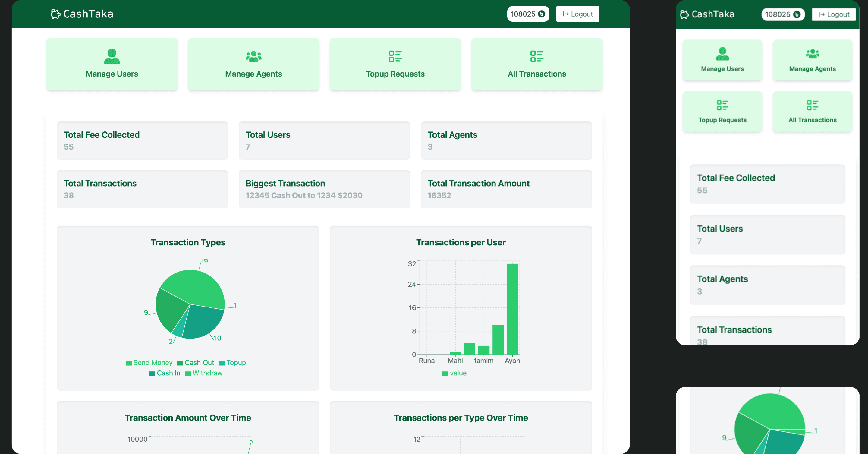Click the Total Users card in desktop view
Image resolution: width=868 pixels, height=454 pixels.
(x=325, y=140)
